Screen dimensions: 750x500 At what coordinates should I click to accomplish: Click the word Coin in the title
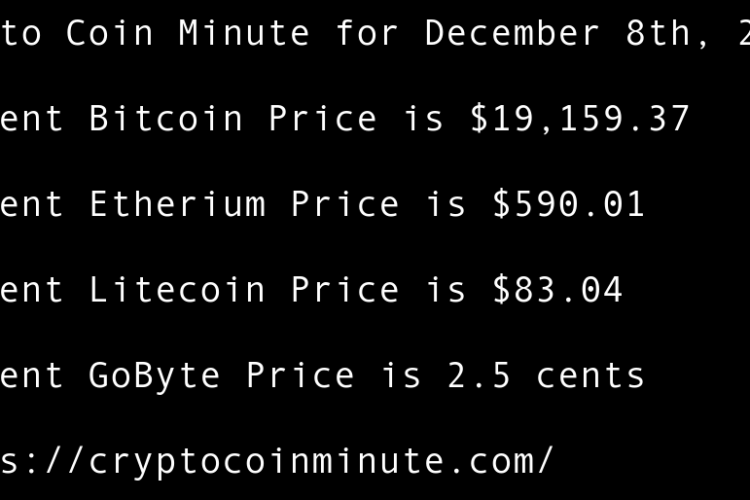pos(110,33)
